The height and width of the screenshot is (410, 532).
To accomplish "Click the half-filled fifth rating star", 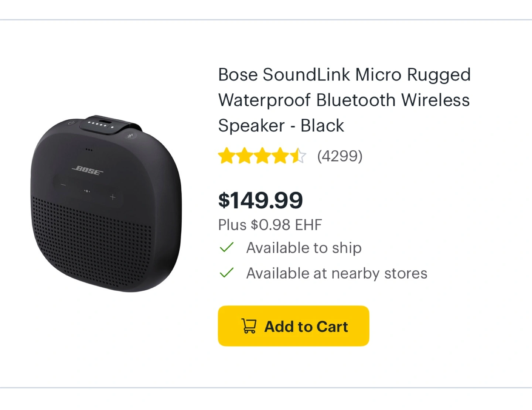I will [298, 156].
